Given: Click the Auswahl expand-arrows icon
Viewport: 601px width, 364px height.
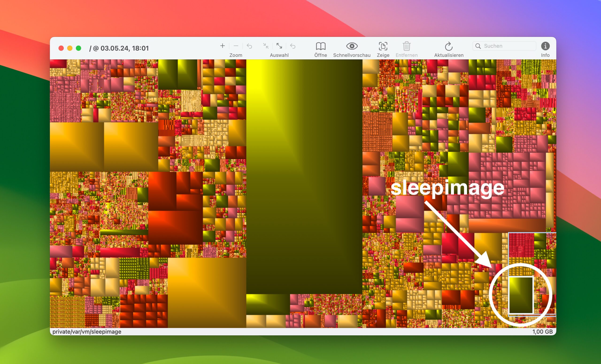Looking at the screenshot, I should pyautogui.click(x=279, y=46).
